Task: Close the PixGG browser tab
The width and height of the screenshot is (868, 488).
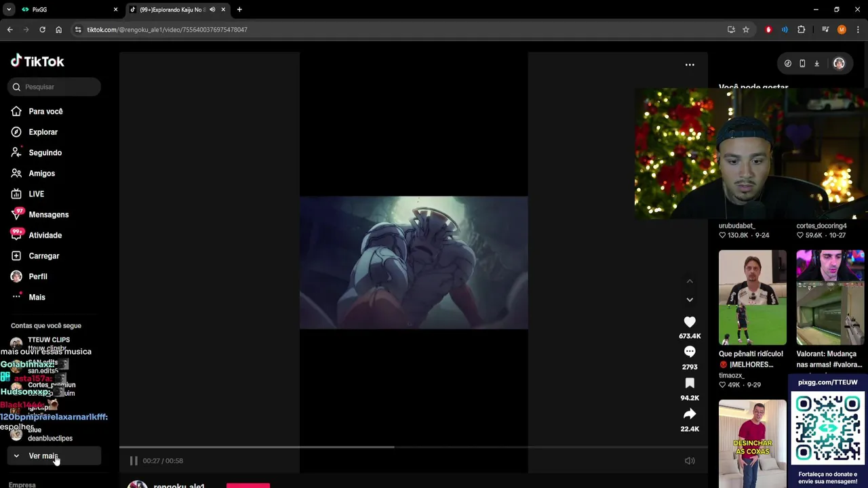Action: [115, 9]
